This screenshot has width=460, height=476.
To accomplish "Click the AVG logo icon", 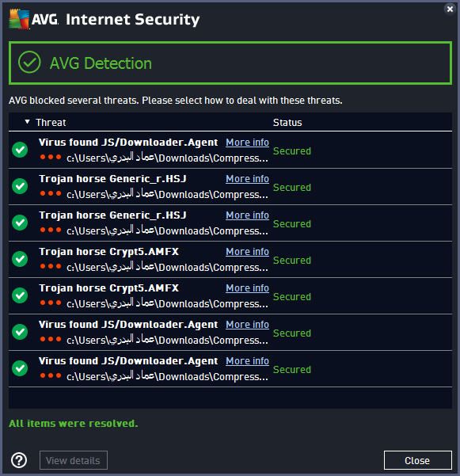I will (x=20, y=19).
